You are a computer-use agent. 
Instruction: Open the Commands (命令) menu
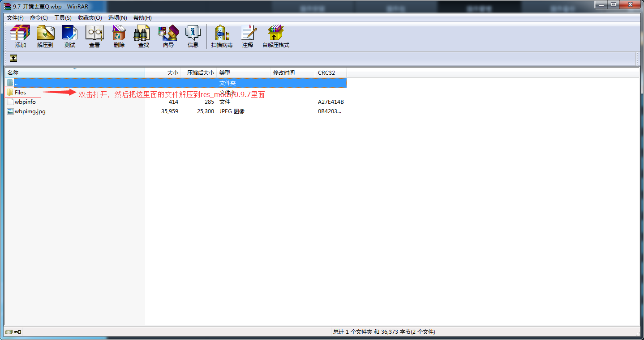coord(39,18)
